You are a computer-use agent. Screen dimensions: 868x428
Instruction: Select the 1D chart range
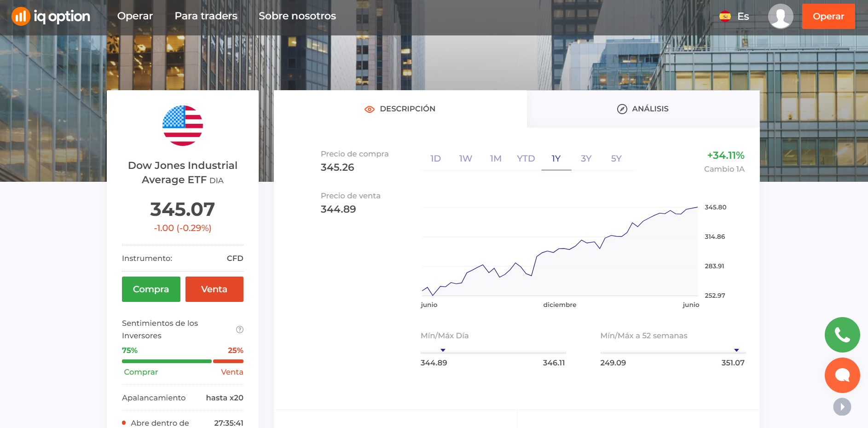click(435, 159)
